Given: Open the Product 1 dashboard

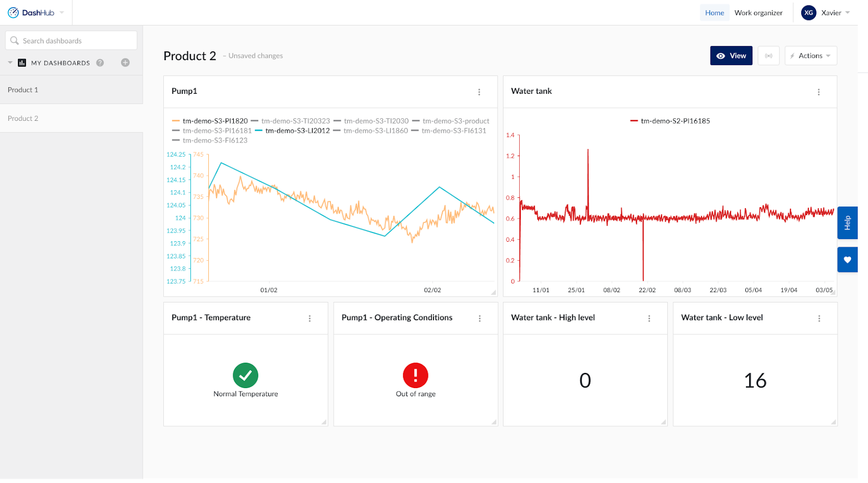Looking at the screenshot, I should point(23,90).
